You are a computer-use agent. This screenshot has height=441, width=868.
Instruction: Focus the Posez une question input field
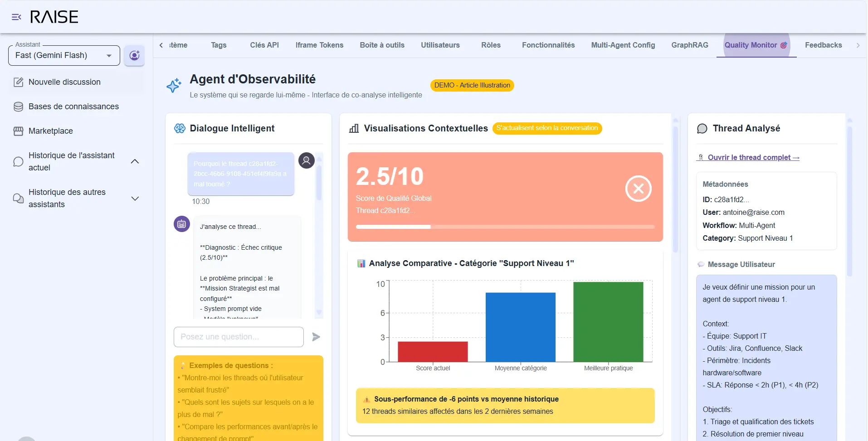239,337
